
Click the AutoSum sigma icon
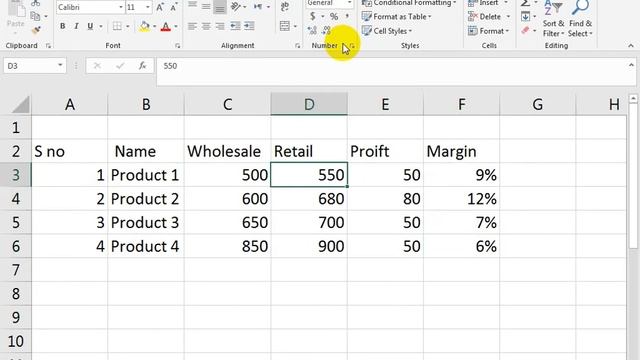pyautogui.click(x=526, y=3)
